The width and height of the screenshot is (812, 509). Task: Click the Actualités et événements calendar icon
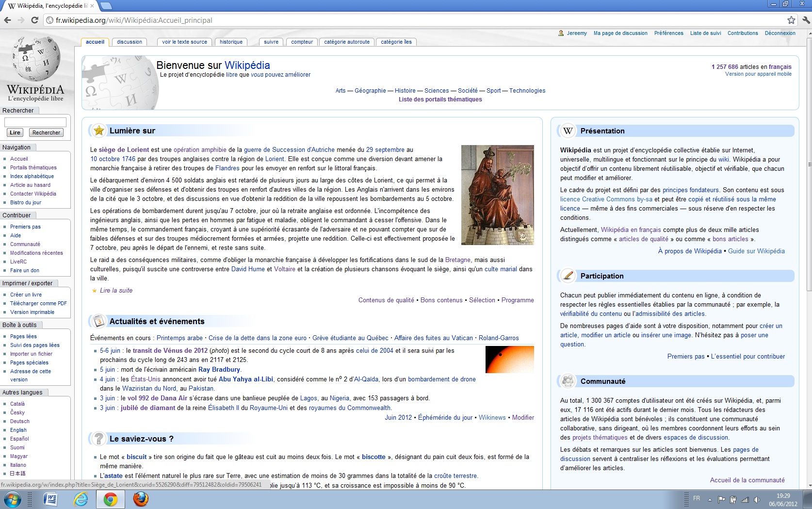[x=99, y=321]
